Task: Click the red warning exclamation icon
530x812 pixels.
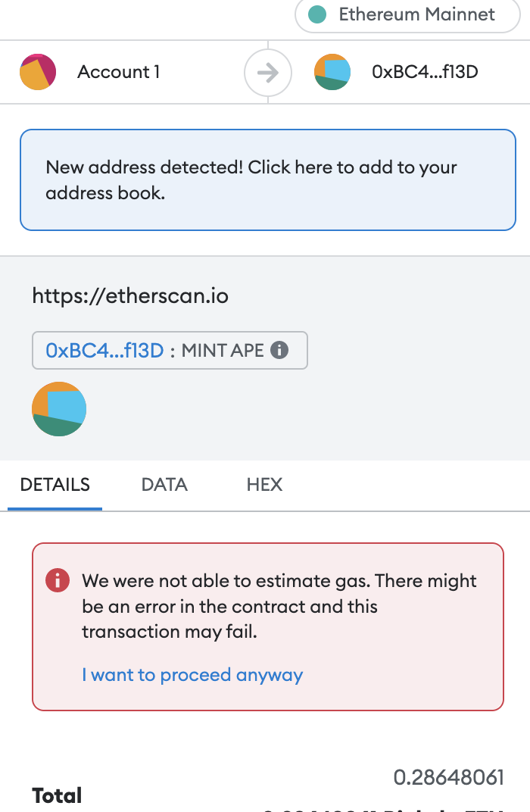Action: (58, 581)
